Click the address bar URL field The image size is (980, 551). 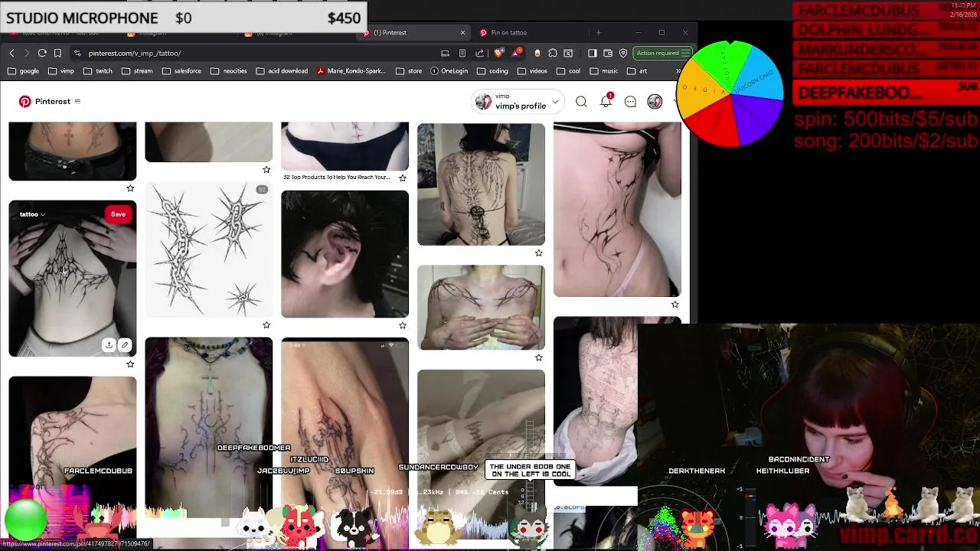tap(253, 53)
